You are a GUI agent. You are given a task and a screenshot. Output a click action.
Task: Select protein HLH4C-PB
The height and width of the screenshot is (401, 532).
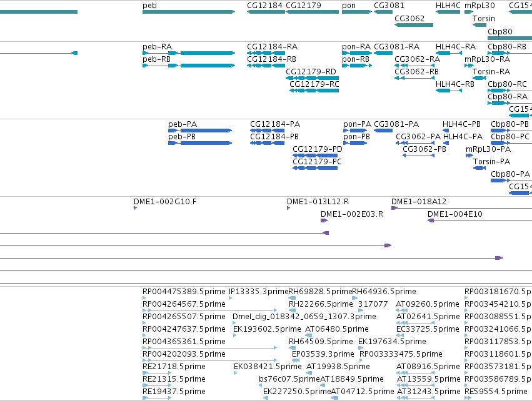click(446, 131)
